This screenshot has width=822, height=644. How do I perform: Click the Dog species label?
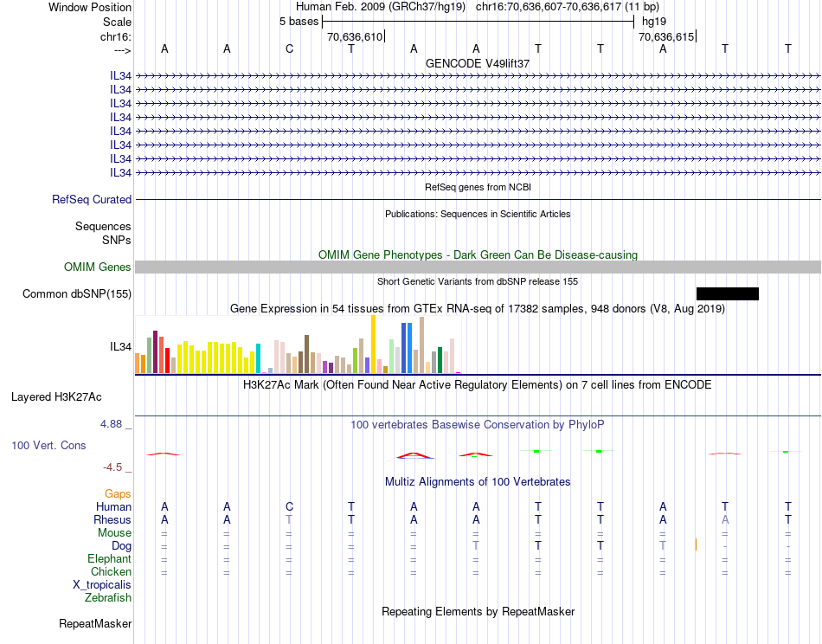point(121,546)
